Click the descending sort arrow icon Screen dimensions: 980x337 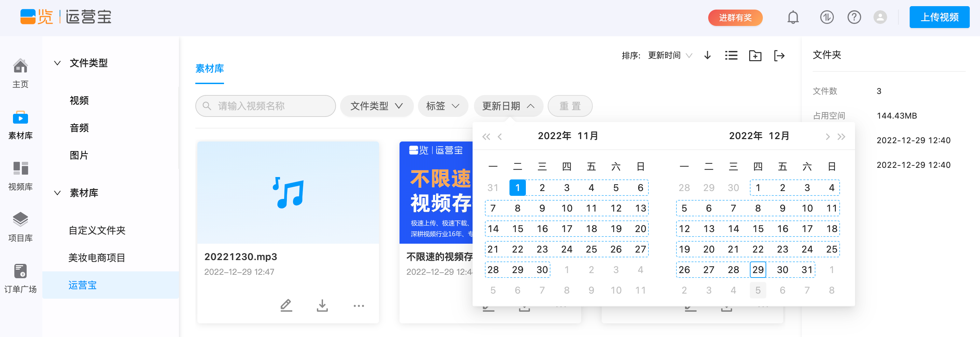pyautogui.click(x=707, y=56)
